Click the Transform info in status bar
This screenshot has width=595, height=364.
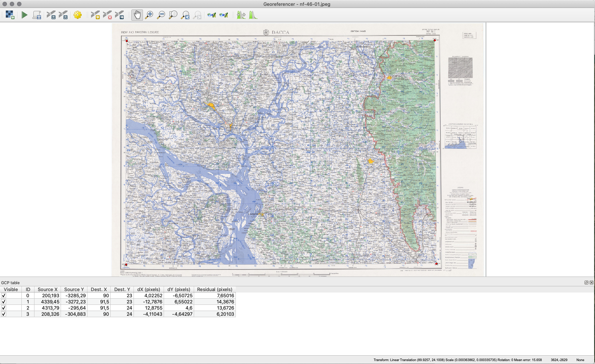pyautogui.click(x=457, y=360)
